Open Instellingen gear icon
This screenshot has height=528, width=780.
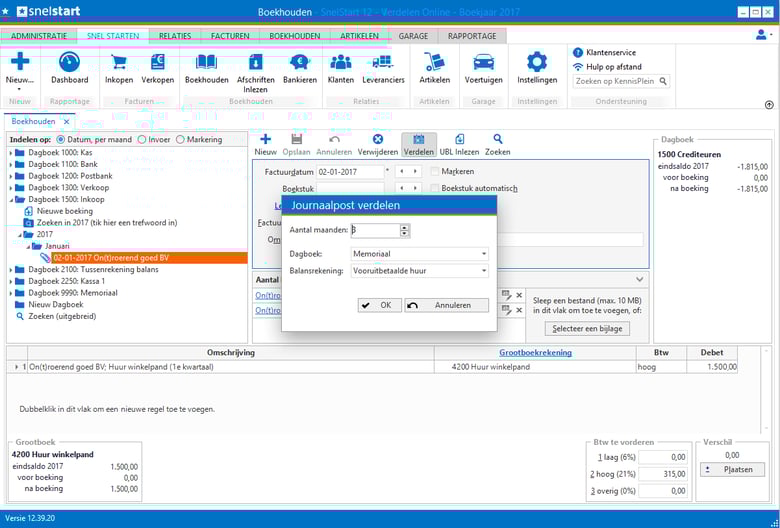click(x=537, y=62)
